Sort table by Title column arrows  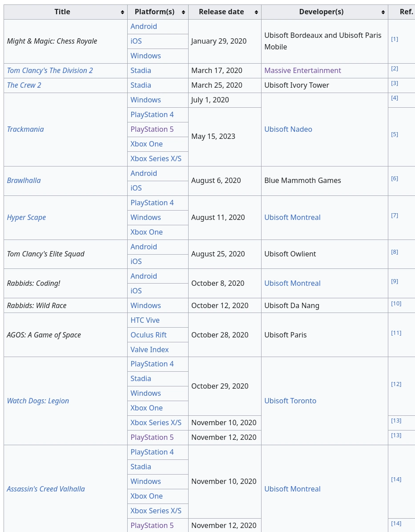tap(122, 12)
